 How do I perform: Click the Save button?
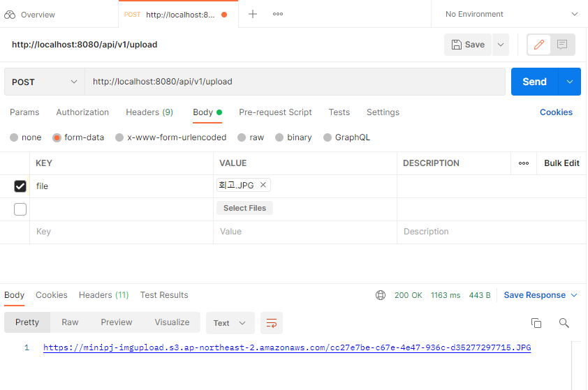468,45
